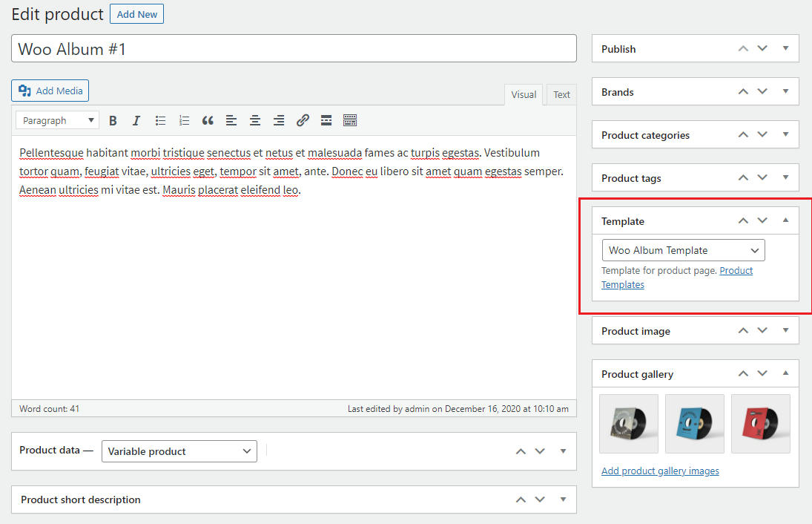Open the Paragraph format dropdown

point(57,120)
